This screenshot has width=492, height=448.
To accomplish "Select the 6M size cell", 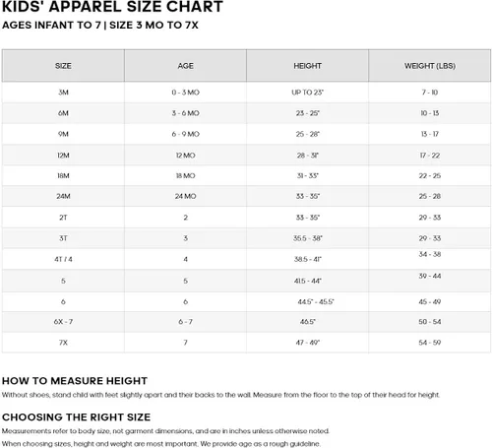I will click(63, 113).
